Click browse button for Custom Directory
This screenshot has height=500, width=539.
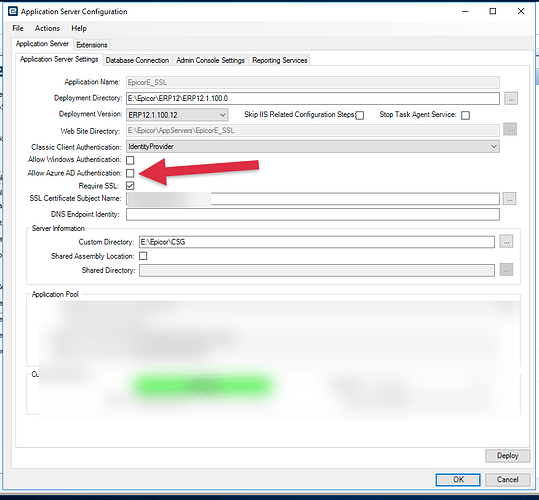(506, 242)
